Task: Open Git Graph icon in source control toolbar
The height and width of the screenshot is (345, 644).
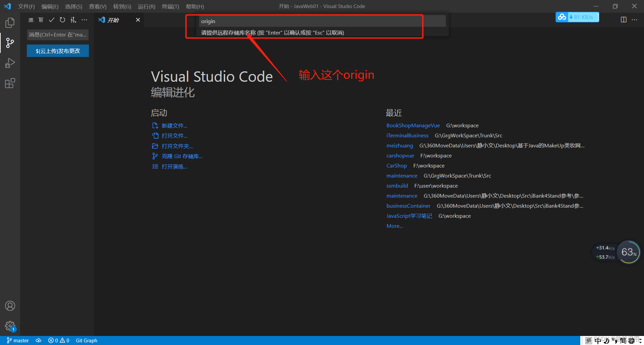Action: coord(73,20)
